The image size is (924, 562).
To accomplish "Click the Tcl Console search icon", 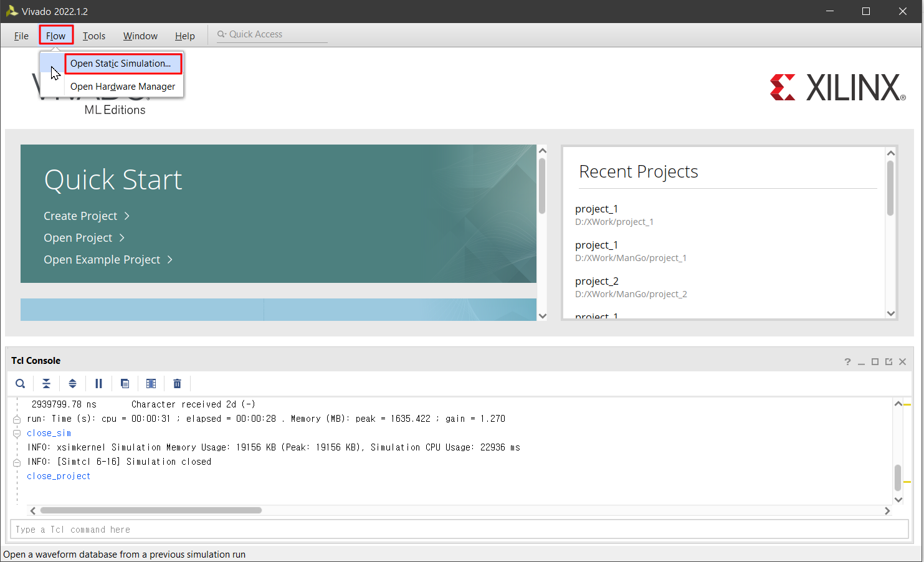I will tap(21, 384).
